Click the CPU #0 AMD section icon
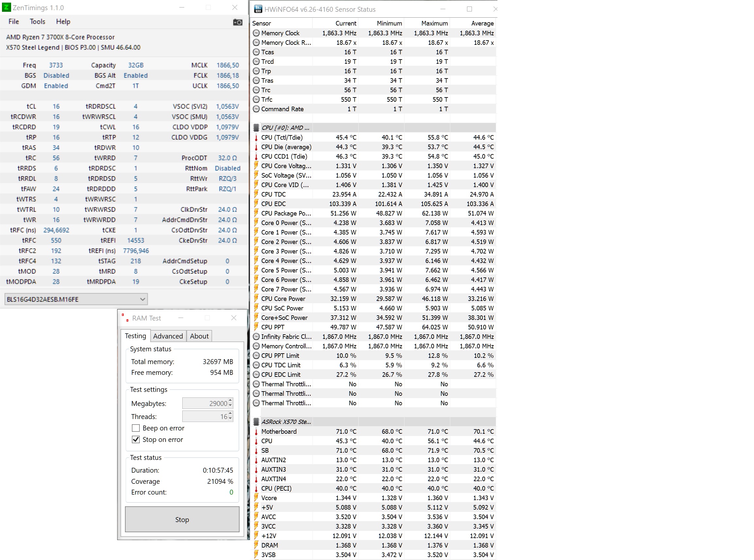 (256, 128)
